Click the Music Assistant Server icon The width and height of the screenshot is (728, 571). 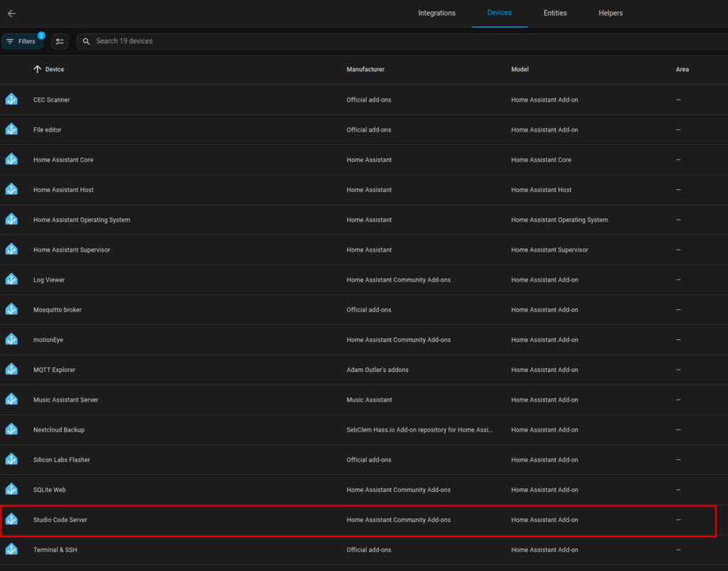11,400
